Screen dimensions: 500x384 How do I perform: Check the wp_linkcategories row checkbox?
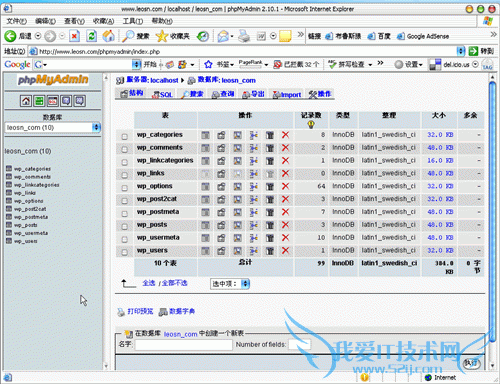(124, 162)
